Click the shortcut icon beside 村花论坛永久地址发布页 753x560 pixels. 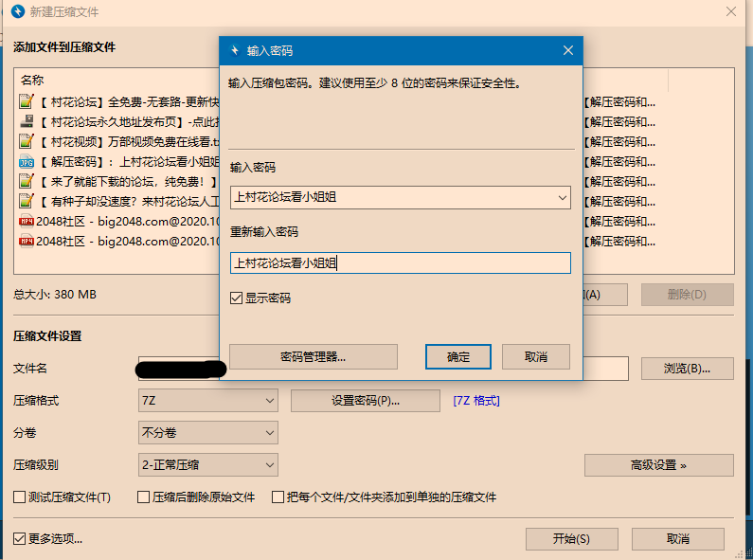[26, 121]
